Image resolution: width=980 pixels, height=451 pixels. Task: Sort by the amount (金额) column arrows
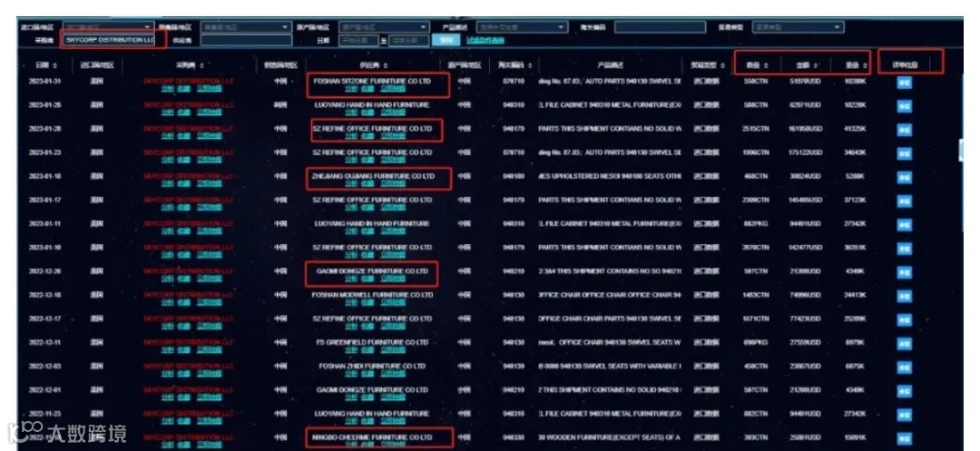tap(816, 65)
